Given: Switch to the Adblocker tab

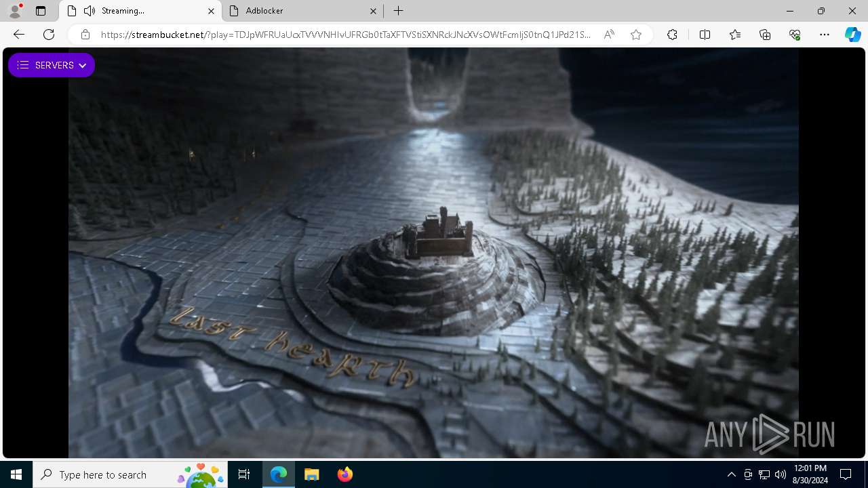Looking at the screenshot, I should tap(303, 11).
